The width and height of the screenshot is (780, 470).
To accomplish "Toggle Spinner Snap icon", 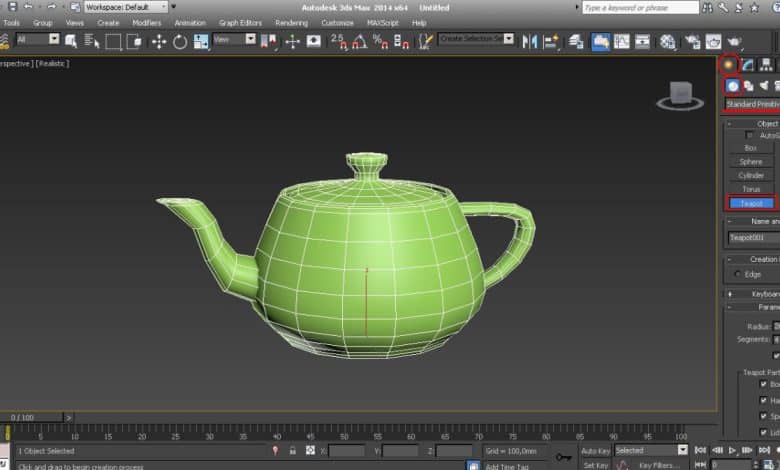I will tap(401, 41).
